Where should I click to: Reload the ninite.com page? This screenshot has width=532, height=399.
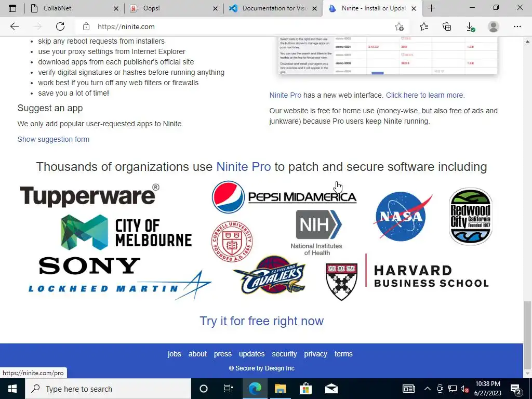60,26
